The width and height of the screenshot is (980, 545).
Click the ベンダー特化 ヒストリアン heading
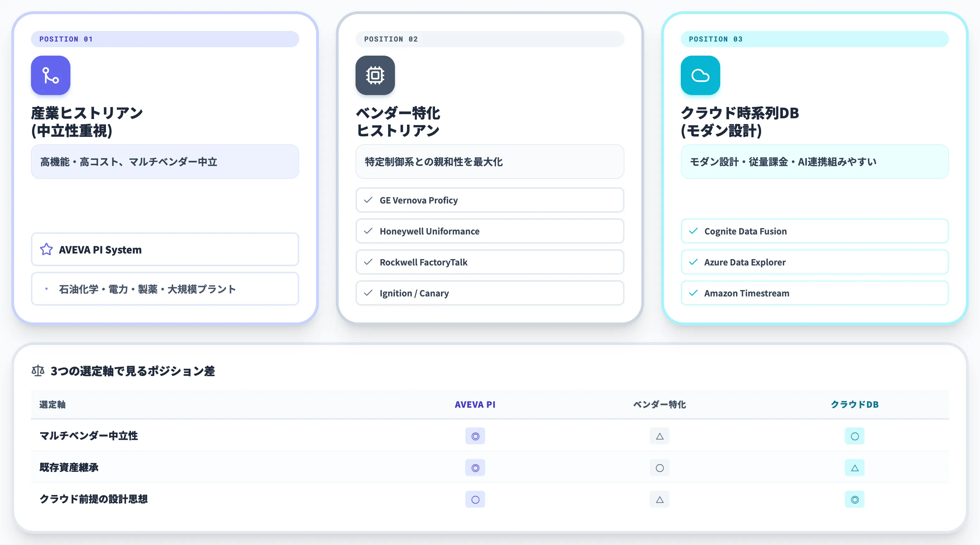(398, 122)
